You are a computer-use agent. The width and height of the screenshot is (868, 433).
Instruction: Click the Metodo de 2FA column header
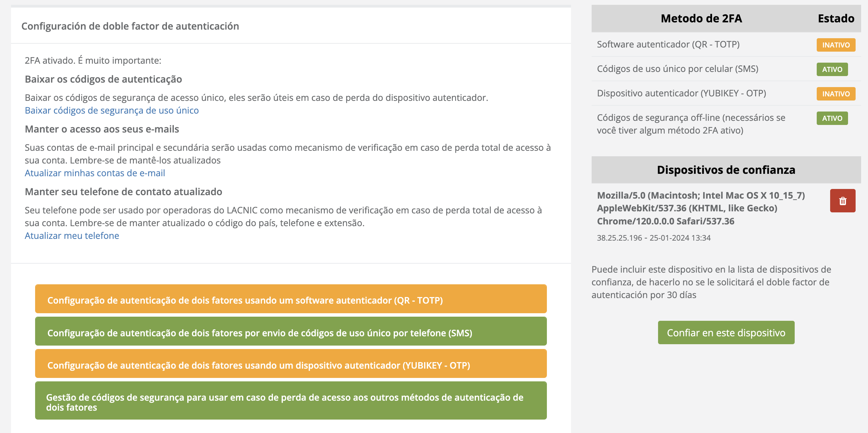(x=701, y=19)
